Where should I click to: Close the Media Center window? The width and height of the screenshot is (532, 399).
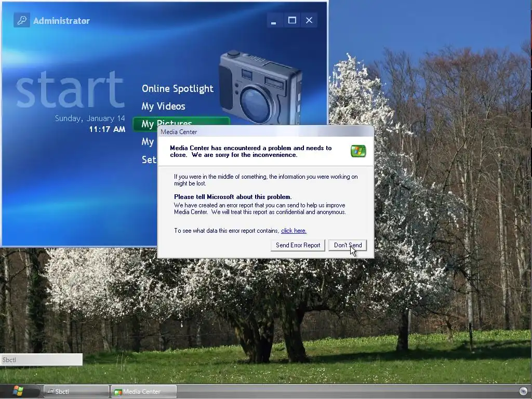pos(309,20)
